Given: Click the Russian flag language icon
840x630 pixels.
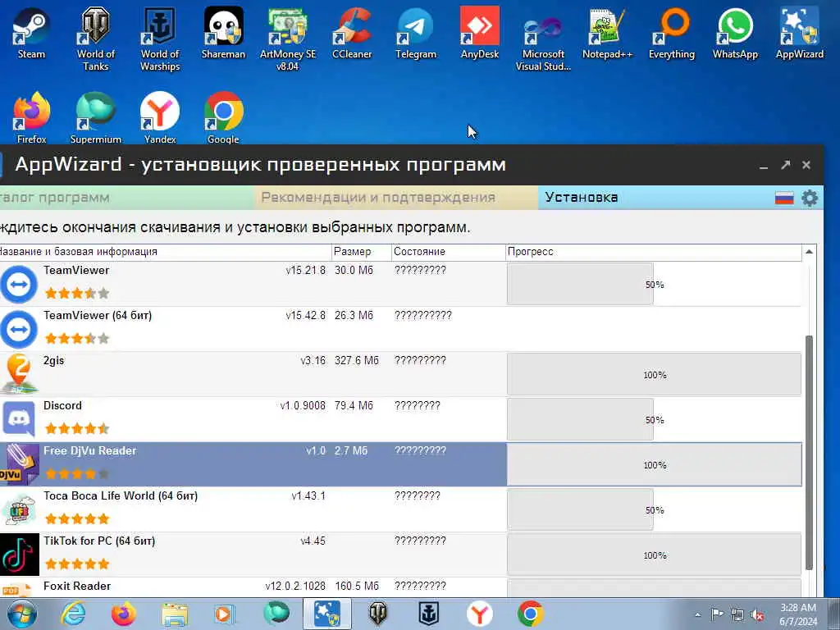Looking at the screenshot, I should [783, 199].
